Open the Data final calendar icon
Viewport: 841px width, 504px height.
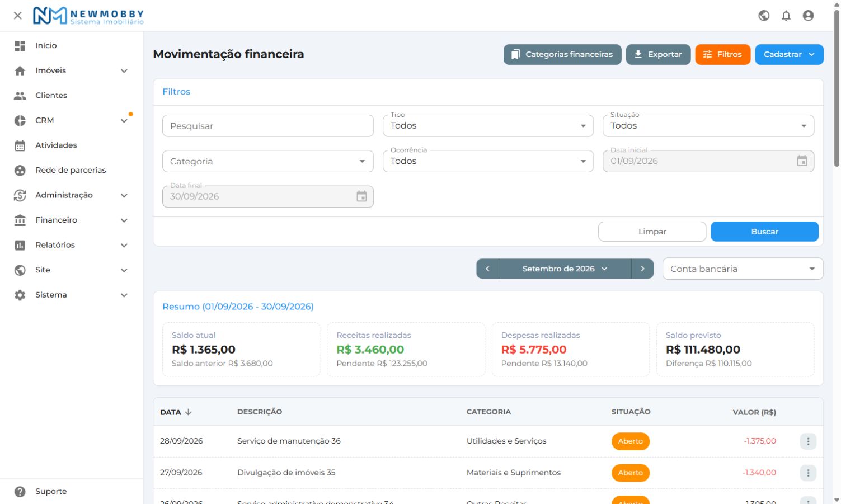pos(362,196)
